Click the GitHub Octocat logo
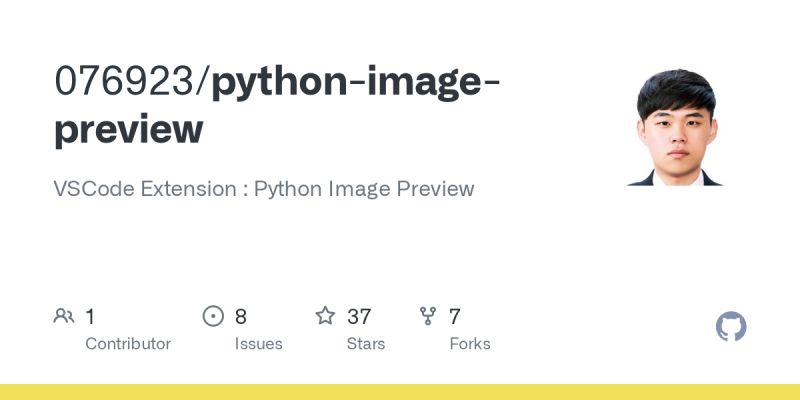 [731, 327]
